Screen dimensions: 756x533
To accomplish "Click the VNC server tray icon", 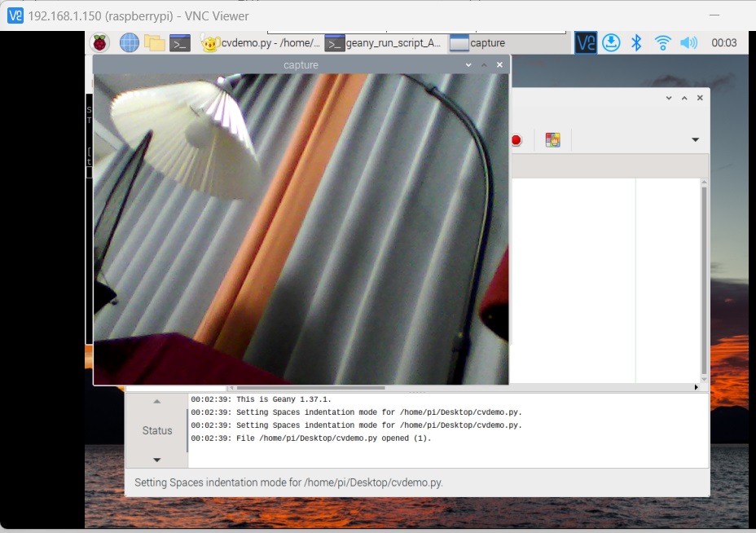I will coord(585,43).
